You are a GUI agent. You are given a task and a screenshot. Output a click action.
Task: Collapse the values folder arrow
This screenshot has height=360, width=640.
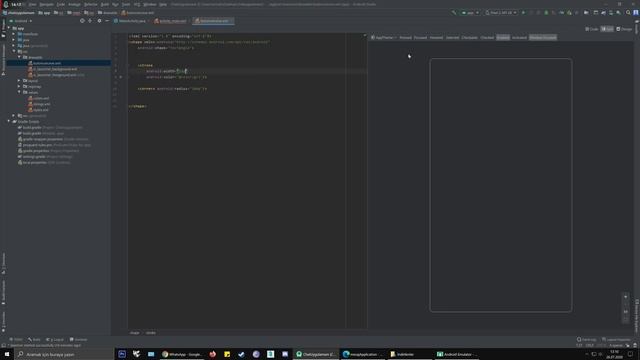coord(19,92)
